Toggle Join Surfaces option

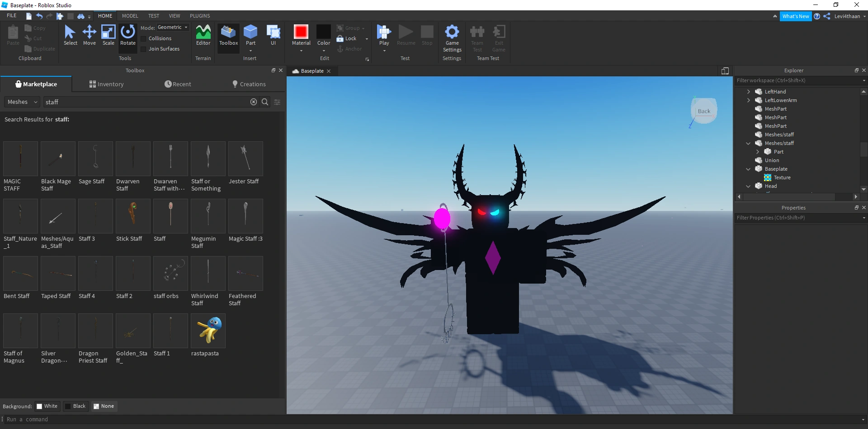143,49
